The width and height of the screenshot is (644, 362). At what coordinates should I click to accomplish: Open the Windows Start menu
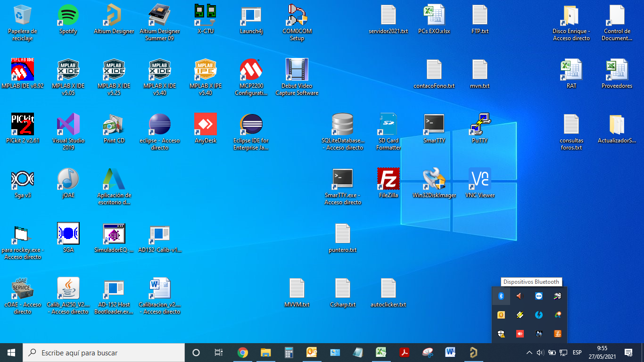(x=11, y=353)
